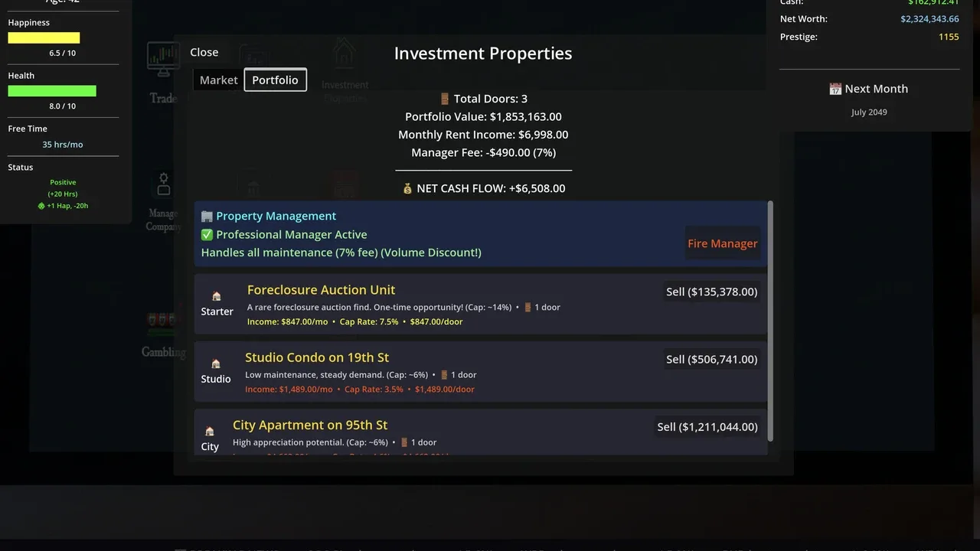980x551 pixels.
Task: Click the yellow Happiness bar
Action: (x=44, y=37)
